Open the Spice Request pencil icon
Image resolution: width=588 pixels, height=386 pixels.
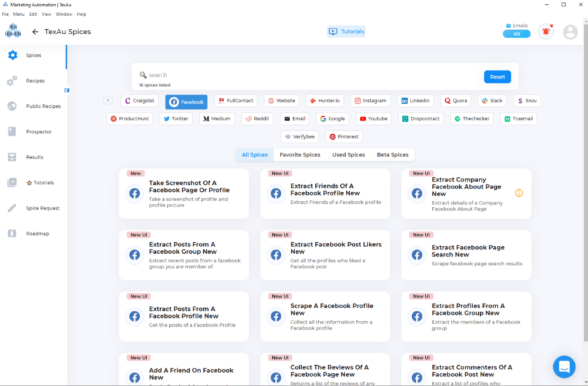click(12, 208)
